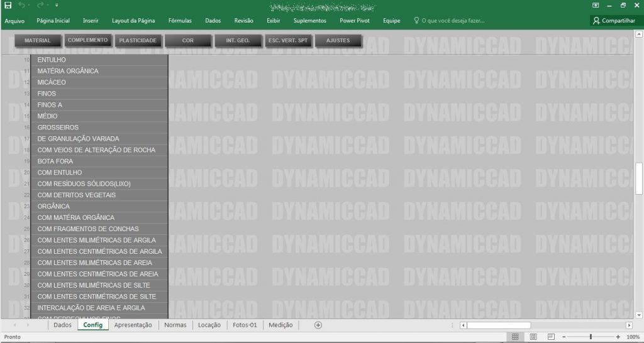Add a new sheet with plus icon

point(318,325)
